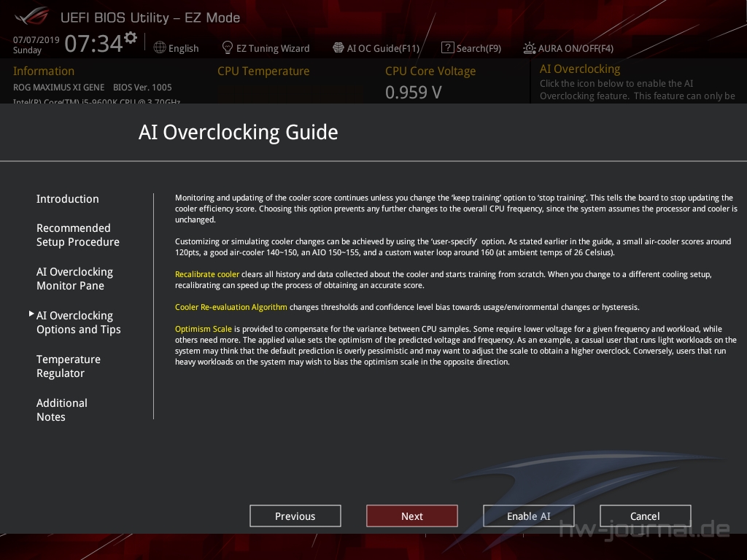This screenshot has height=560, width=747.
Task: Open AI OC Guide(F11)
Action: 384,48
